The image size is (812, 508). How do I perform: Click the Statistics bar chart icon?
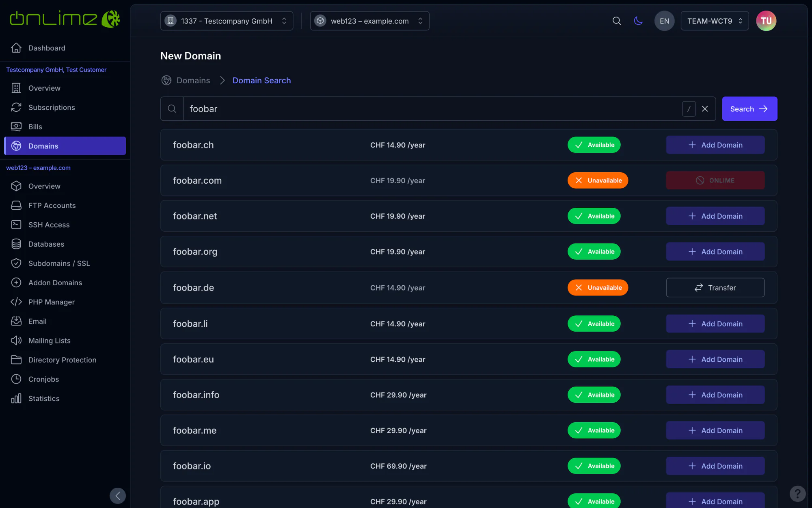tap(16, 398)
